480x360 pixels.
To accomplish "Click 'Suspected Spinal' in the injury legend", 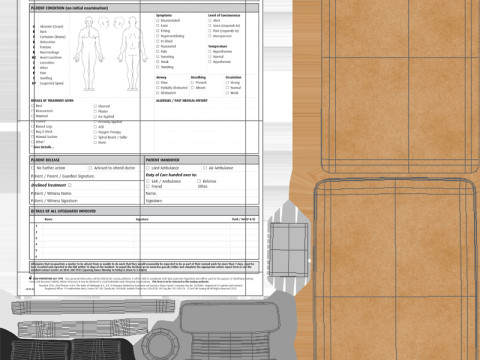I will coord(52,83).
